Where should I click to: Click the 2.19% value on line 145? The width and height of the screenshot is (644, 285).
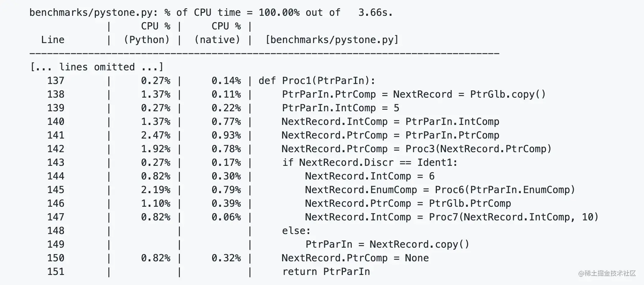[x=156, y=190]
